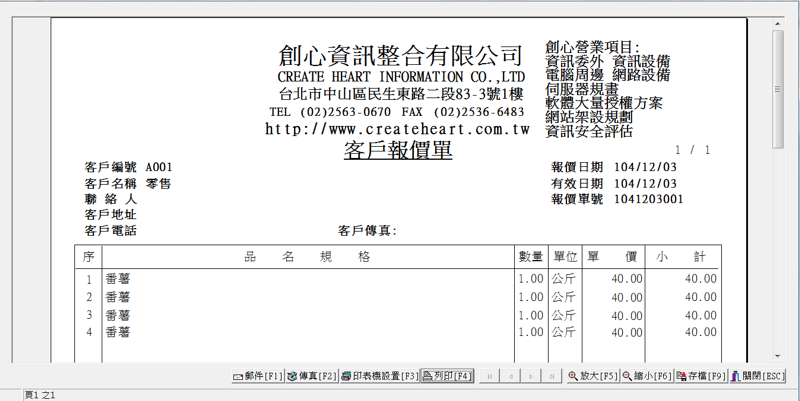800x401 pixels.
Task: Print the quotation with 列印[F4]
Action: click(x=446, y=376)
